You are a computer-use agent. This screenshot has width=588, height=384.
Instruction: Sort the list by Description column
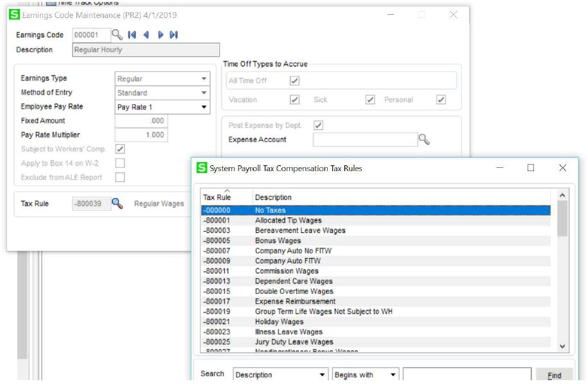click(x=401, y=197)
